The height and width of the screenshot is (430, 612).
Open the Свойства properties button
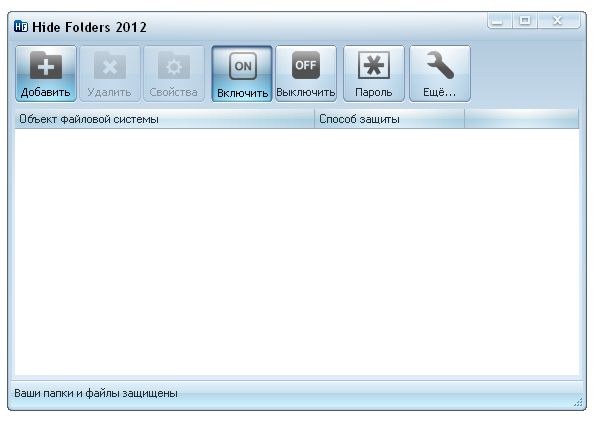click(174, 73)
